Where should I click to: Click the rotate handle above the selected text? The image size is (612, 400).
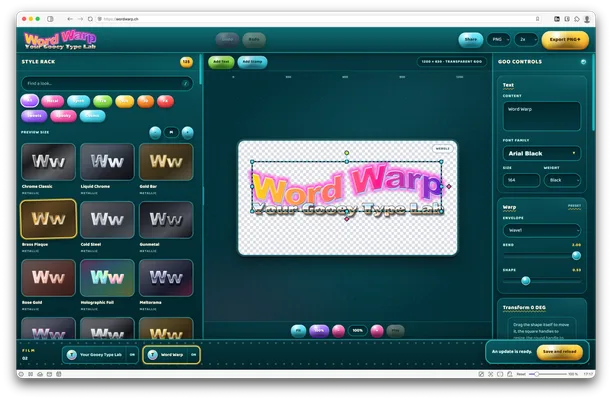pyautogui.click(x=347, y=153)
